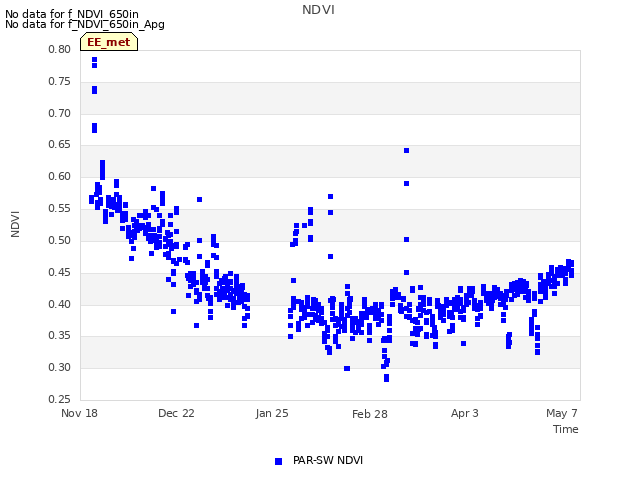Click the 0.70 y-axis tick label
The height and width of the screenshot is (480, 640).
coord(59,113)
